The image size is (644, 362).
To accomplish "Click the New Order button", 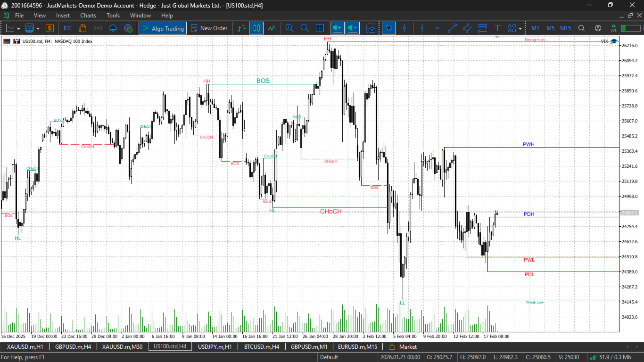I will click(x=209, y=28).
